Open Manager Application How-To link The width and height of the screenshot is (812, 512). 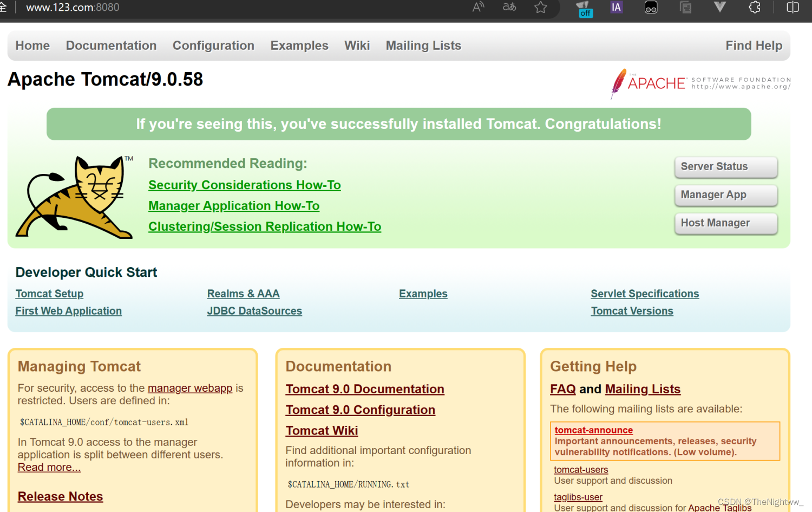click(x=234, y=206)
